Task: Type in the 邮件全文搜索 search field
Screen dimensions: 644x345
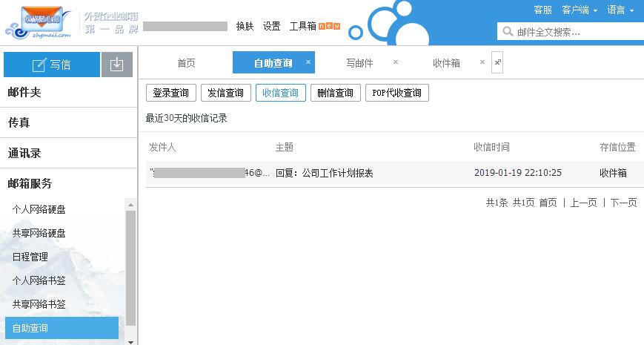Action: point(574,32)
